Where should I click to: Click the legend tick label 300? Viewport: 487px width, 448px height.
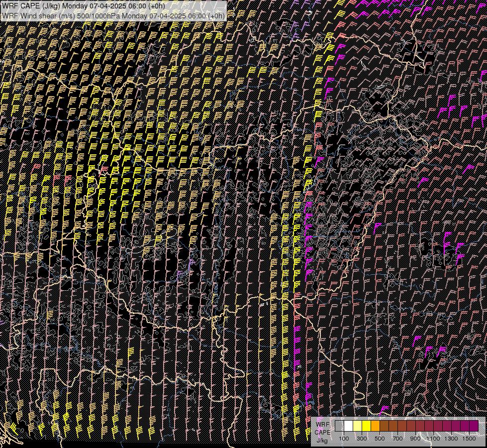(x=362, y=439)
